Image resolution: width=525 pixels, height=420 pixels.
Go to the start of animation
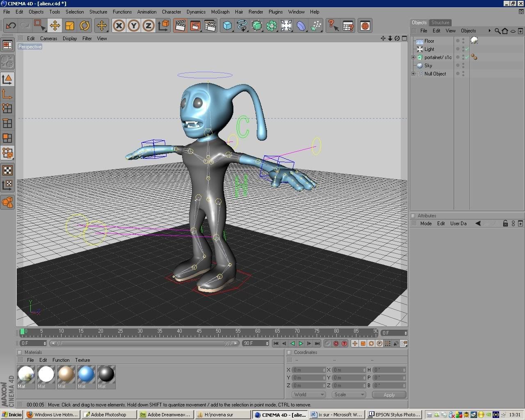[276, 343]
